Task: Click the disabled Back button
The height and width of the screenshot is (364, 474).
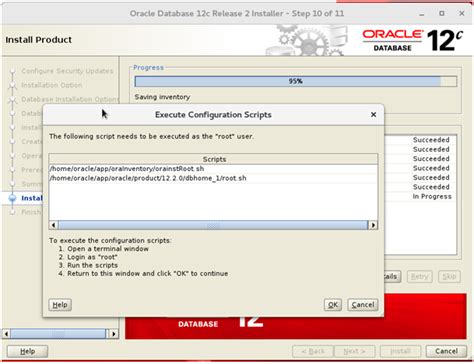Action: pyautogui.click(x=313, y=351)
